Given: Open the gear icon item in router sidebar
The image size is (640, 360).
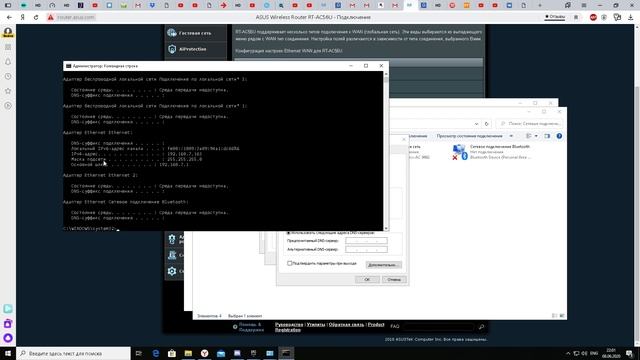Looking at the screenshot, I should (172, 271).
